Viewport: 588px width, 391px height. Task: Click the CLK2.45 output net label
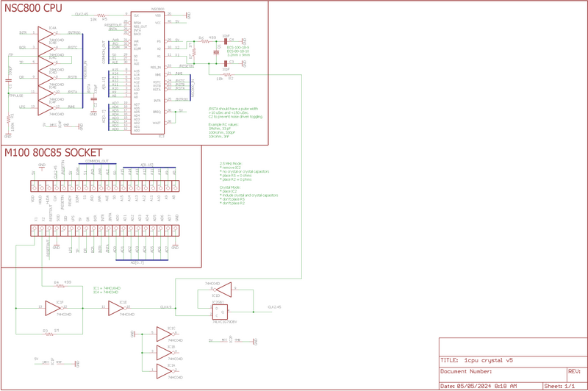click(x=274, y=307)
